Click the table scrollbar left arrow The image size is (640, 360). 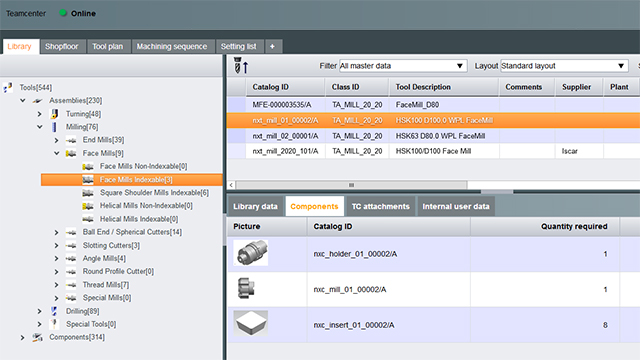click(x=231, y=185)
